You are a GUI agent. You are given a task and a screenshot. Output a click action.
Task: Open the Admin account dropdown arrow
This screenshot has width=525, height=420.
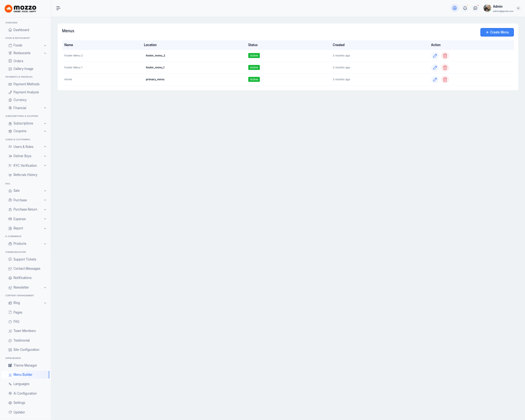tap(518, 8)
